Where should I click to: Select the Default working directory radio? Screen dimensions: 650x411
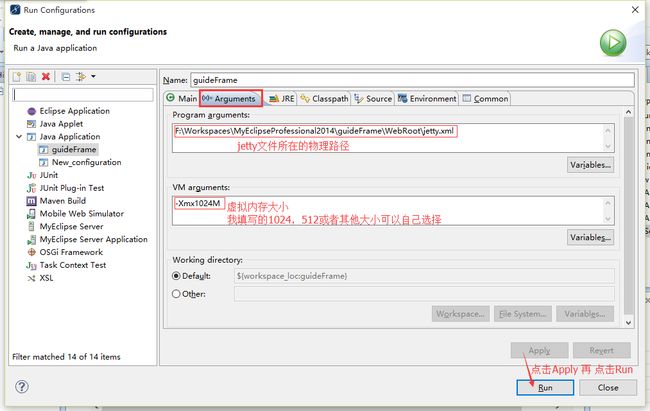click(176, 276)
